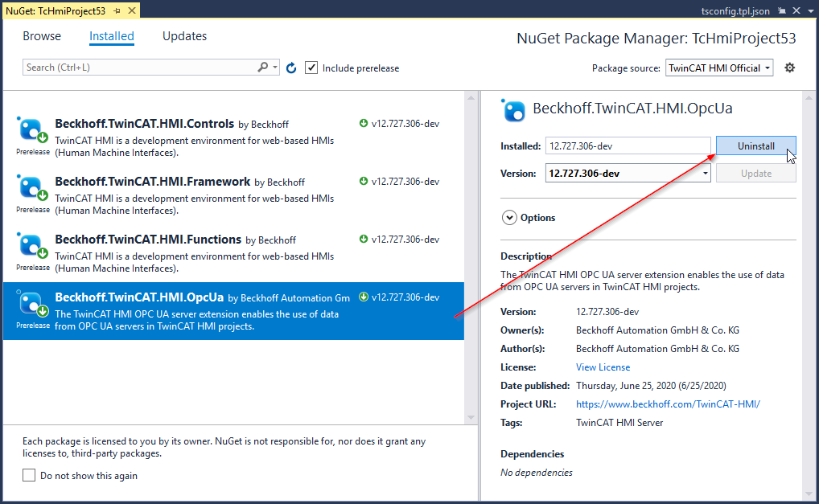Screen dimensions: 819x504
Task: Click Beckhoff.TwinCAT.HMI.Framework package icon
Action: pyautogui.click(x=32, y=188)
